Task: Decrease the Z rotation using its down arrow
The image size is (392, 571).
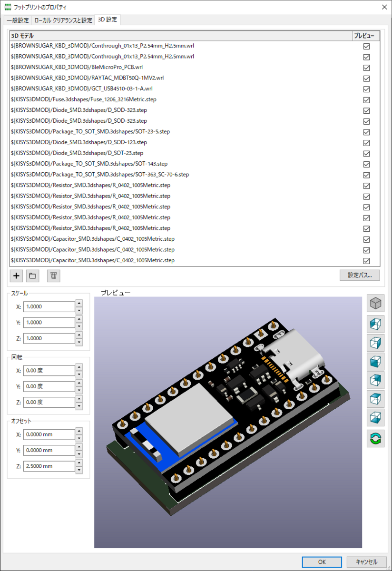Action: point(79,405)
